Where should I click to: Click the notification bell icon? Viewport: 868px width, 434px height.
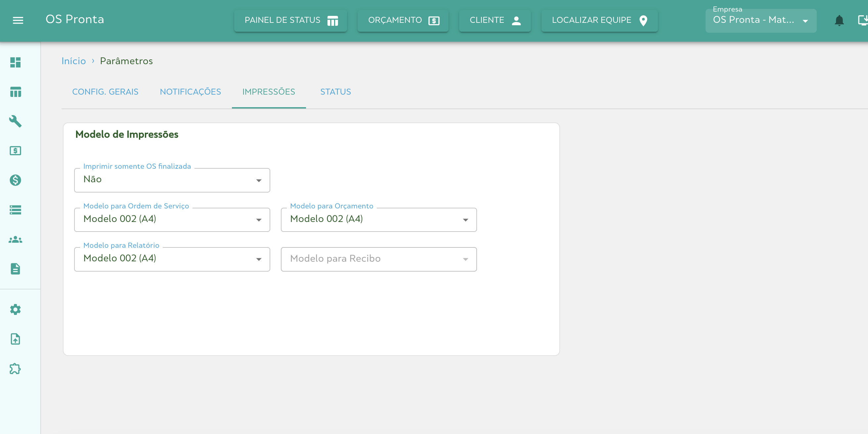click(839, 21)
